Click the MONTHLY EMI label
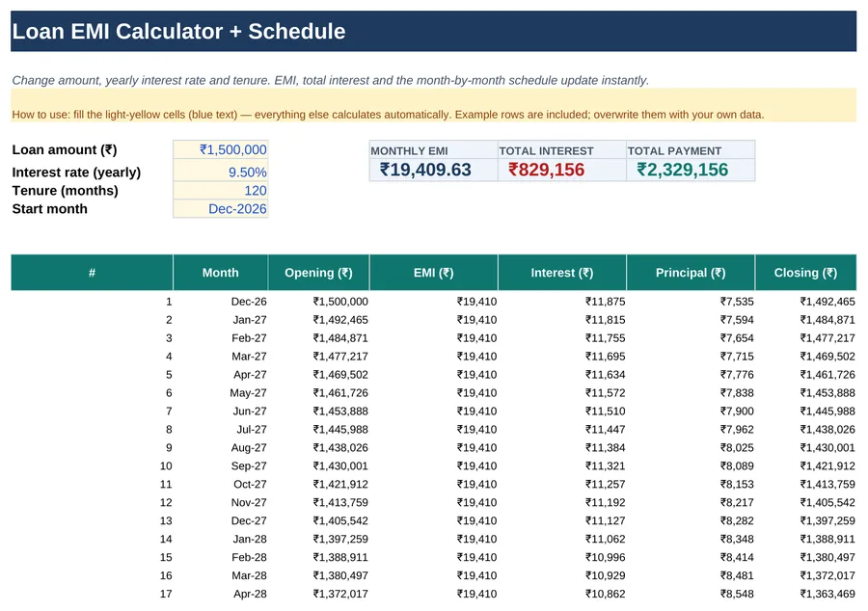This screenshot has width=868, height=611. [x=409, y=151]
